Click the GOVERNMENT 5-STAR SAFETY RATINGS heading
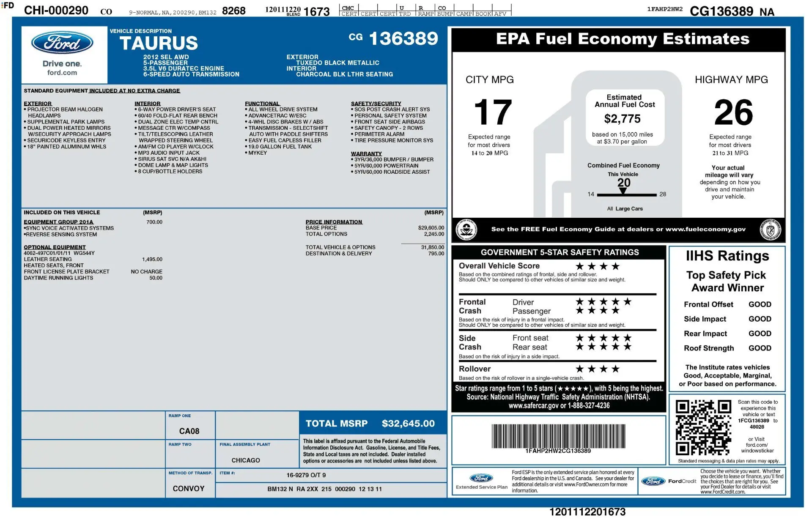The height and width of the screenshot is (525, 812). pos(560,252)
